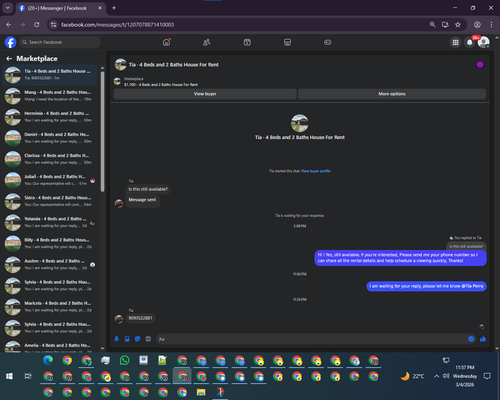Click the 'I am waiting for your reply' message bubble

[426, 286]
